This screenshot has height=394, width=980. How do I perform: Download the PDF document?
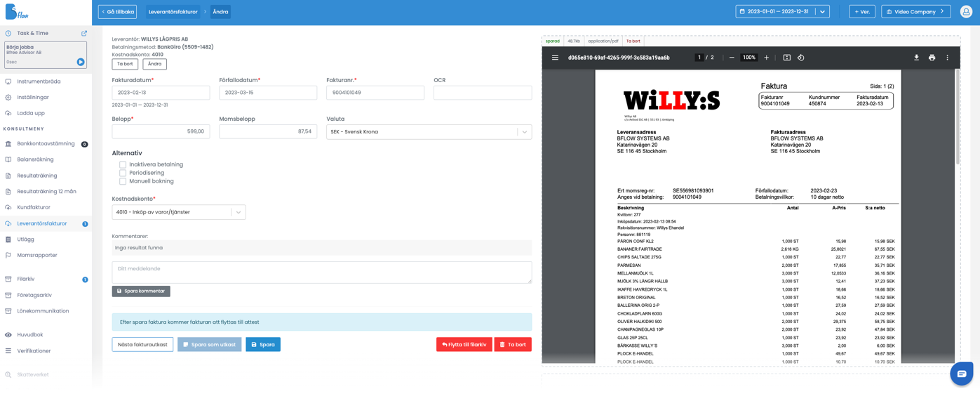pos(916,58)
